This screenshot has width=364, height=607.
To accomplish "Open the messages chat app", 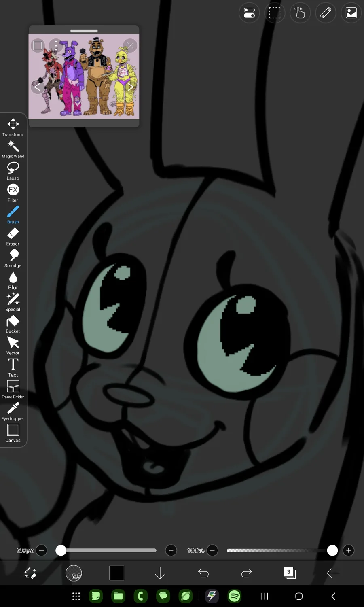I will pyautogui.click(x=163, y=596).
